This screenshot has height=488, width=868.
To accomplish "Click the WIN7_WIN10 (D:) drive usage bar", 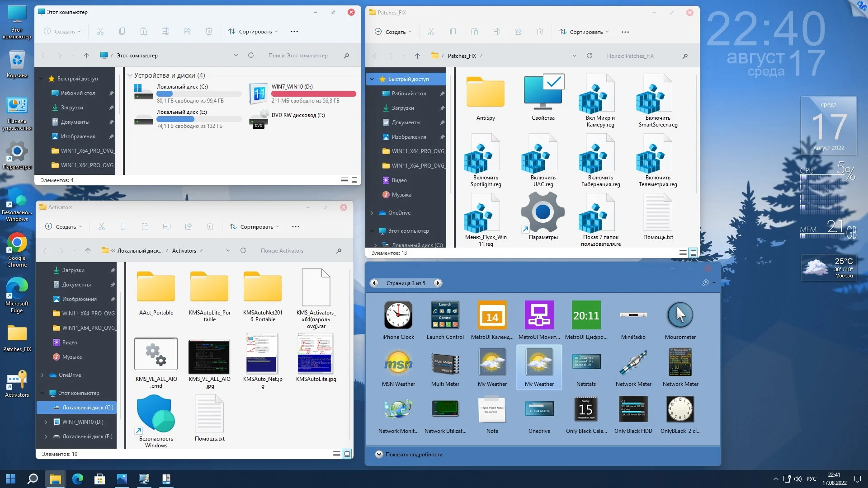I will [x=313, y=94].
